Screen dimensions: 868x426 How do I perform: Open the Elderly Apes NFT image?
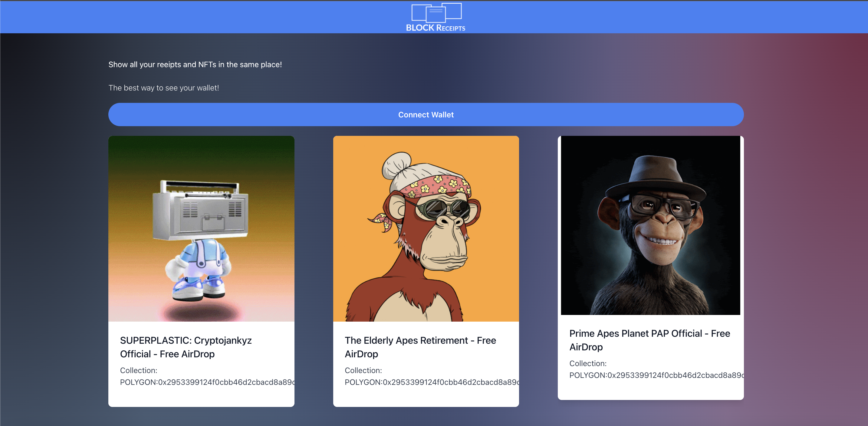(x=426, y=229)
